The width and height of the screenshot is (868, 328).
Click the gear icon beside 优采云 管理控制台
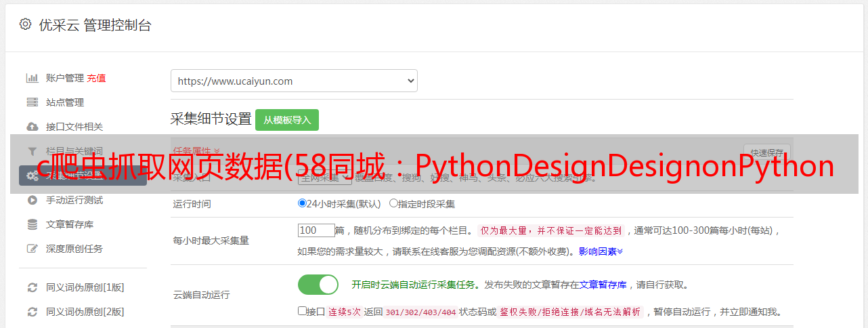(x=25, y=24)
